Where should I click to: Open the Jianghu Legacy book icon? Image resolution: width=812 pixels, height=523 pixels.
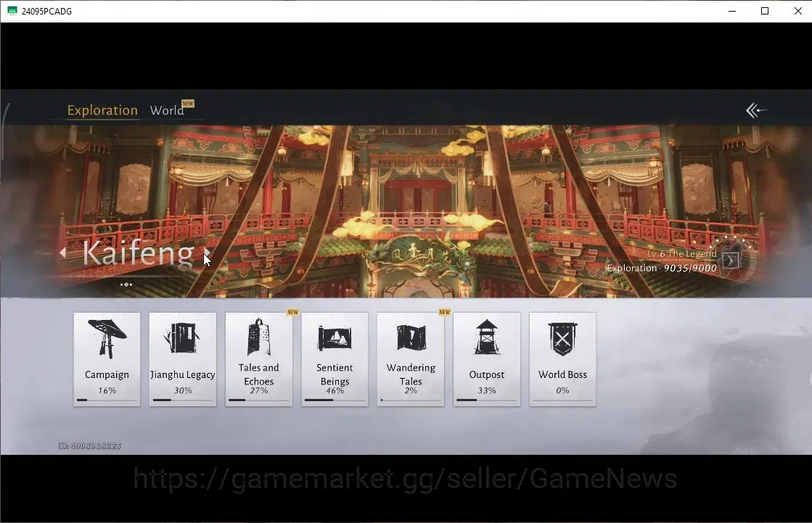[x=182, y=338]
